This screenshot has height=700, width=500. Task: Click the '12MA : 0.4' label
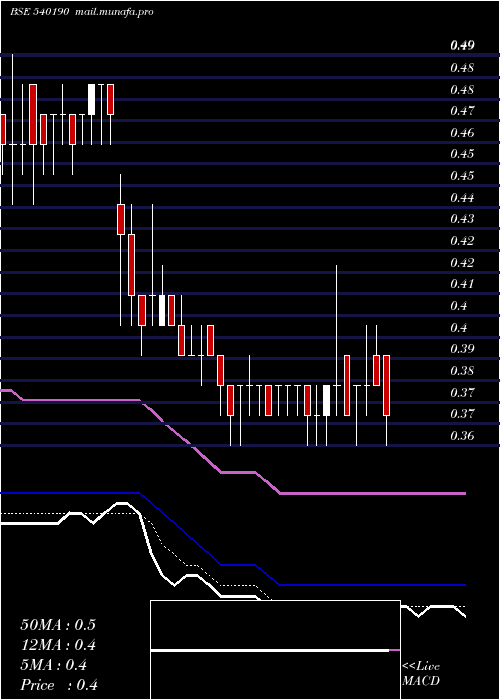tap(58, 645)
